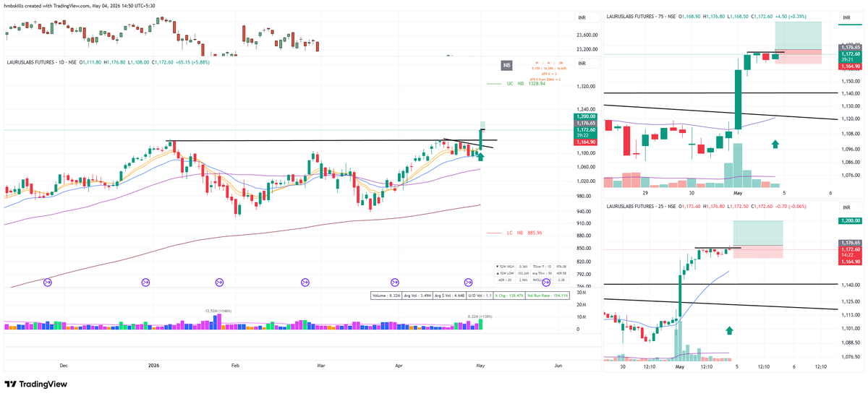Select the red stop-loss box in the 25-minute chart
The width and height of the screenshot is (868, 396).
point(758,251)
